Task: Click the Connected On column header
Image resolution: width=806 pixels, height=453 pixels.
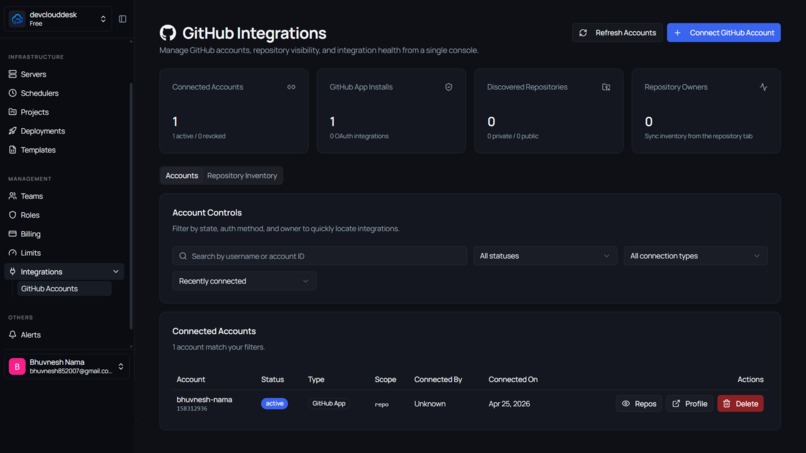Action: pos(513,379)
